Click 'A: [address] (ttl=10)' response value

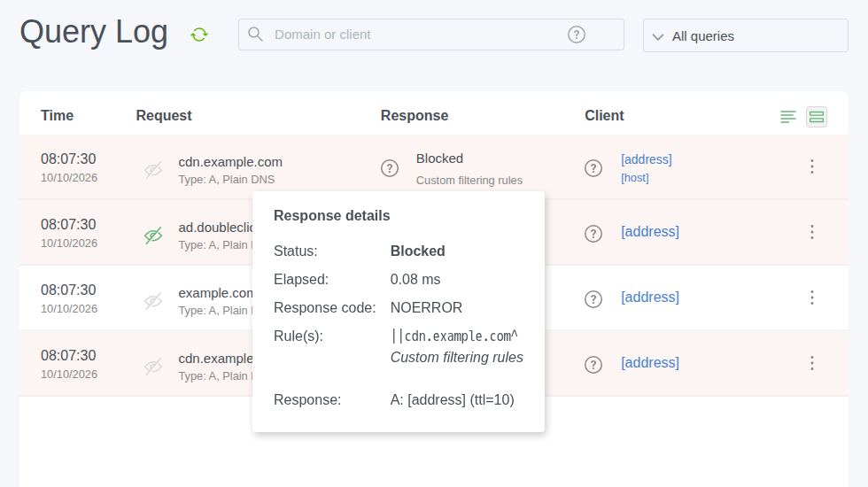click(453, 399)
